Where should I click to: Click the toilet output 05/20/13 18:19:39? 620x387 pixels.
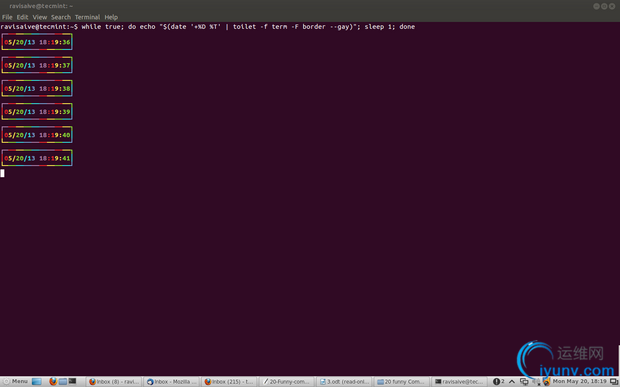coord(37,111)
